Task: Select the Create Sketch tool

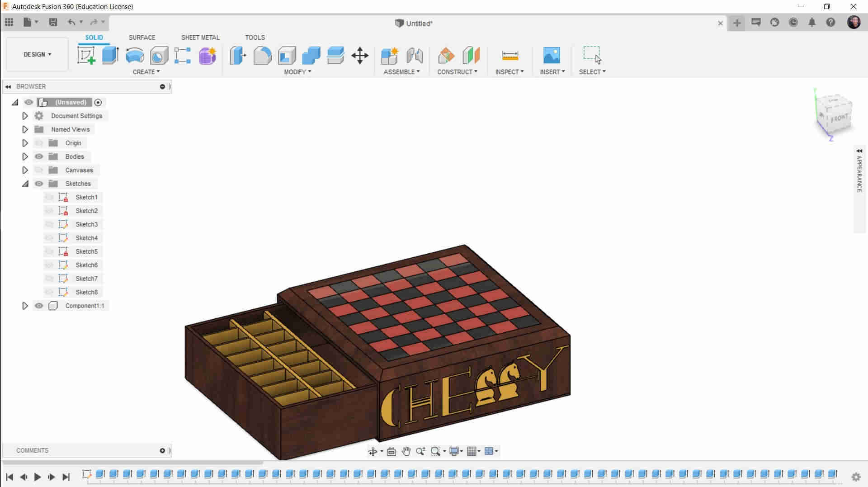Action: tap(86, 56)
